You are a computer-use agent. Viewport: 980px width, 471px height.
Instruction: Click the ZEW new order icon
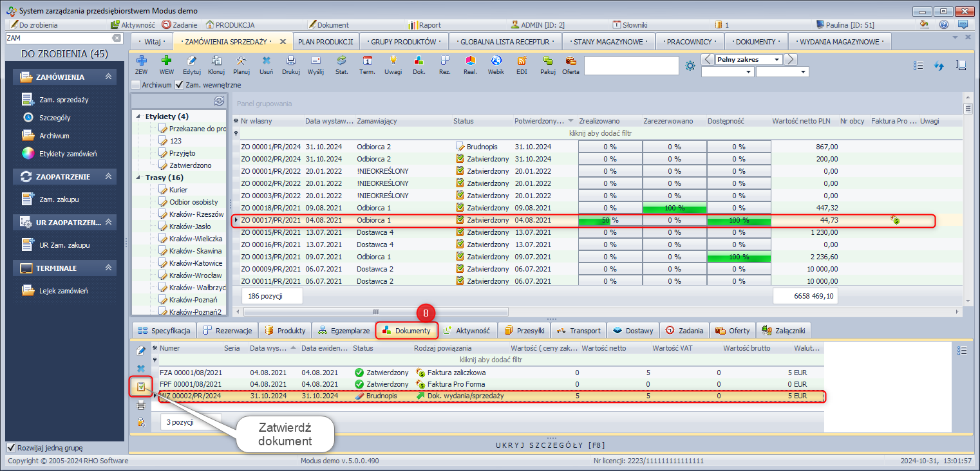pos(141,61)
